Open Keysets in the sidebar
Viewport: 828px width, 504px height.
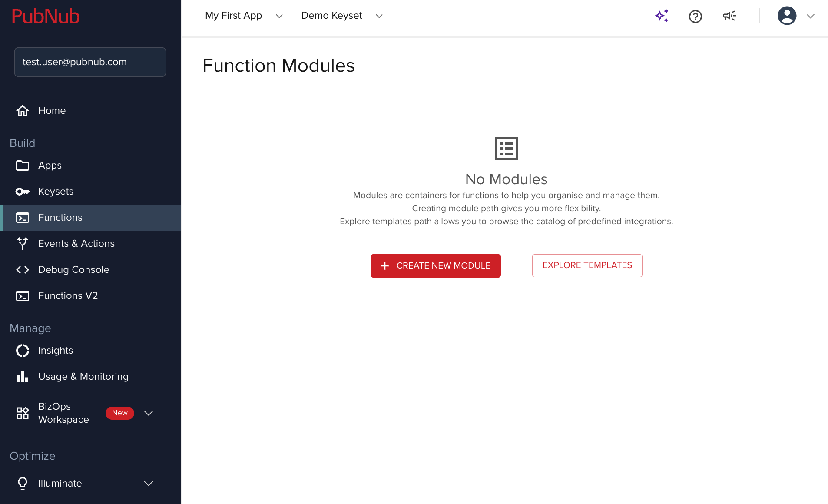click(x=90, y=192)
